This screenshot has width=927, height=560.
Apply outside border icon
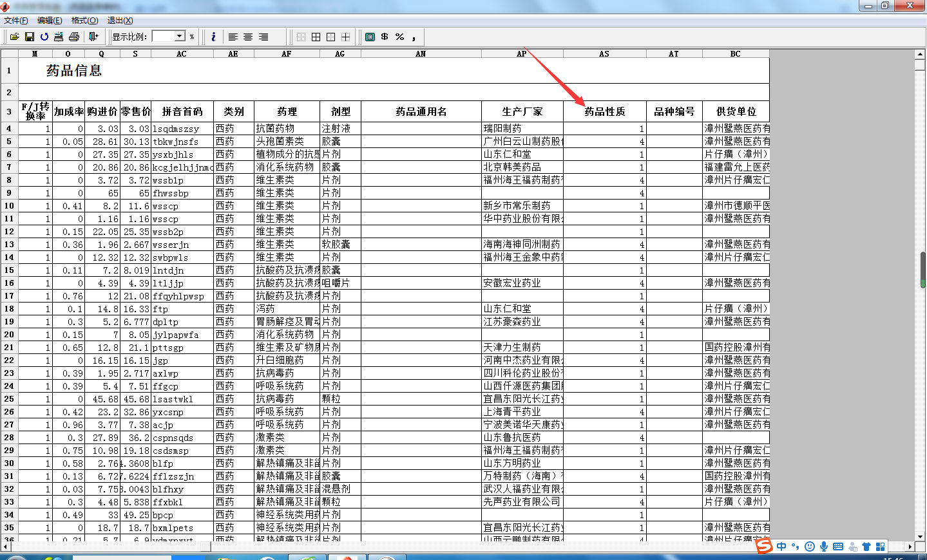(330, 37)
